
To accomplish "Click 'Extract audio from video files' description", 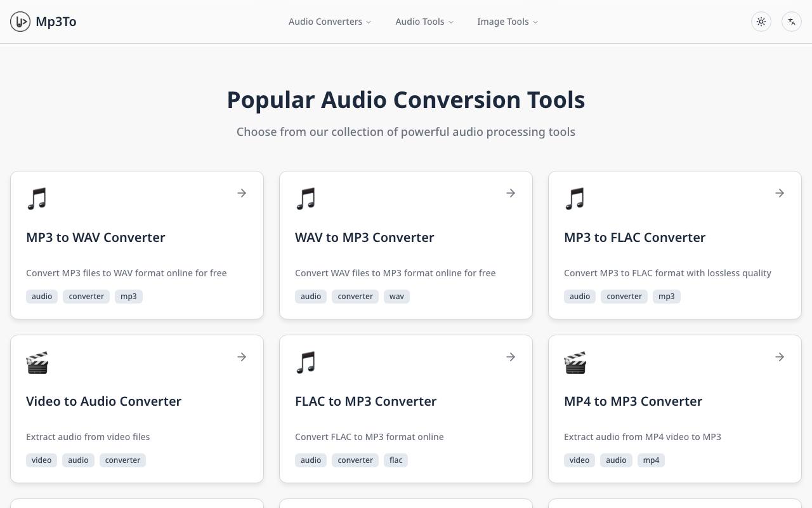I will pos(88,437).
